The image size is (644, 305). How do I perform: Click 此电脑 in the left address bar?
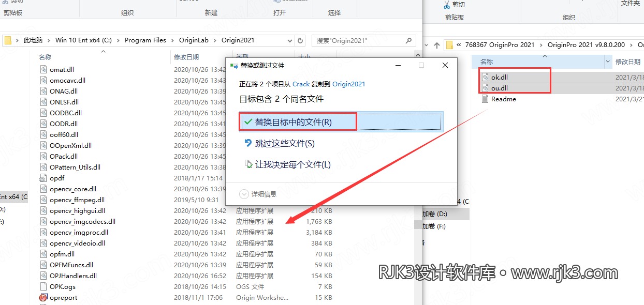tap(33, 40)
